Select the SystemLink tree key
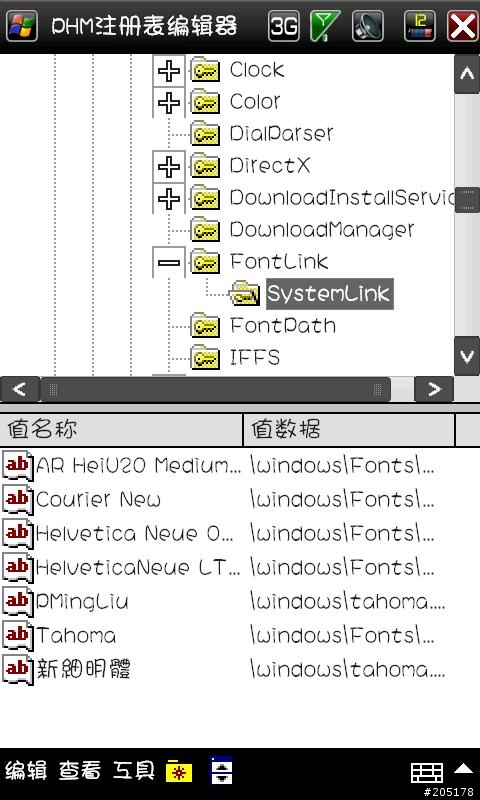Image resolution: width=480 pixels, height=800 pixels. (x=330, y=294)
